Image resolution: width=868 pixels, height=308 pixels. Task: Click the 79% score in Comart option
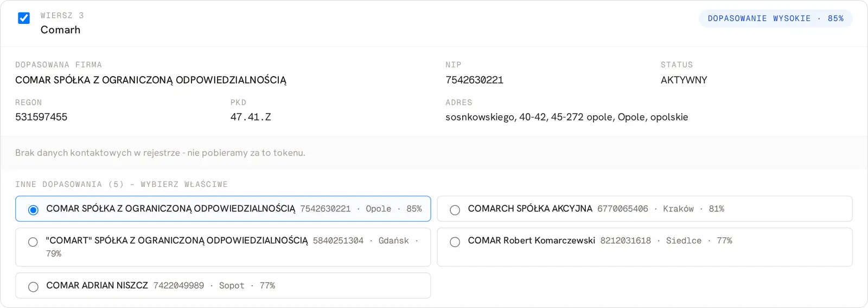tap(54, 254)
